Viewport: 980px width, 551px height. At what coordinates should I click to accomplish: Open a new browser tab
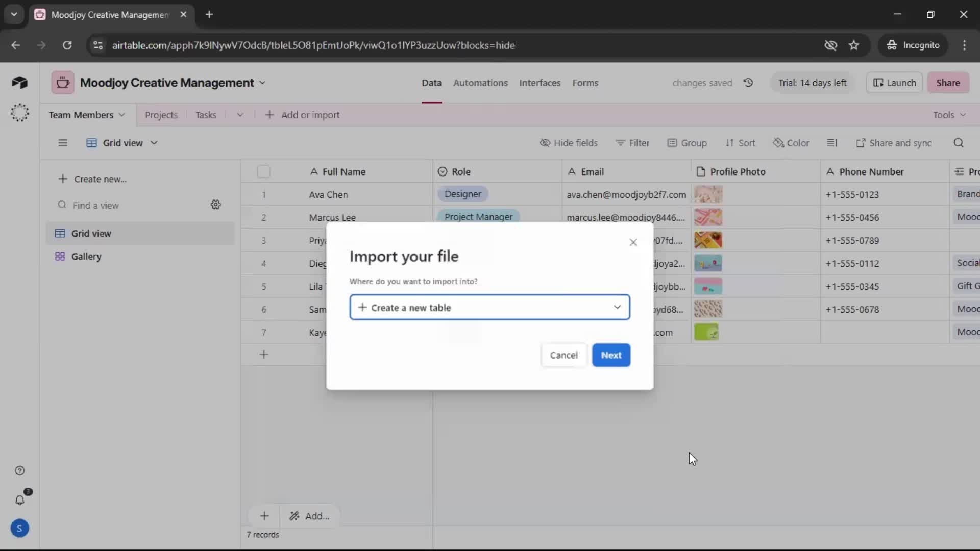click(209, 14)
